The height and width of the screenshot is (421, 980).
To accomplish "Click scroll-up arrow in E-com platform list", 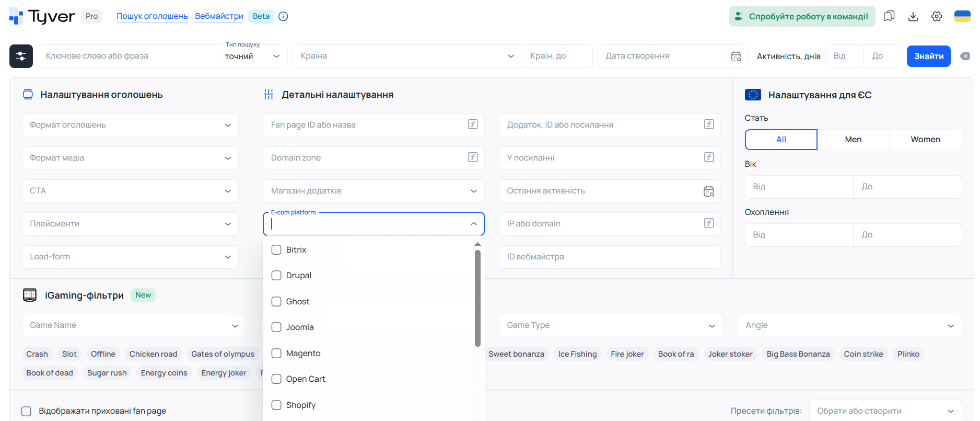I will [x=477, y=244].
